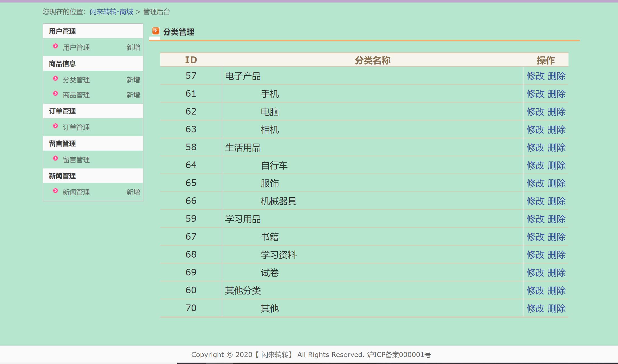This screenshot has width=618, height=364.
Task: Open 留言管理 in the left menu
Action: [x=76, y=160]
